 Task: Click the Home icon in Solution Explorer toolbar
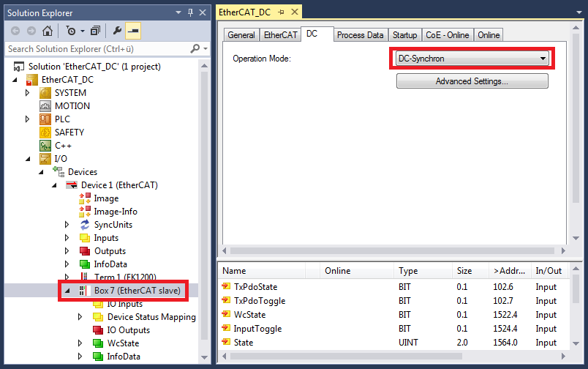coord(48,31)
